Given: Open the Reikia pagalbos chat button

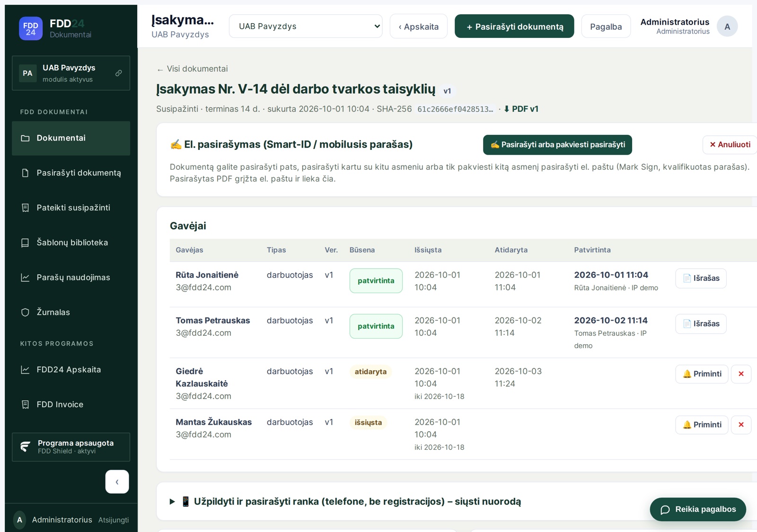Looking at the screenshot, I should coord(698,509).
